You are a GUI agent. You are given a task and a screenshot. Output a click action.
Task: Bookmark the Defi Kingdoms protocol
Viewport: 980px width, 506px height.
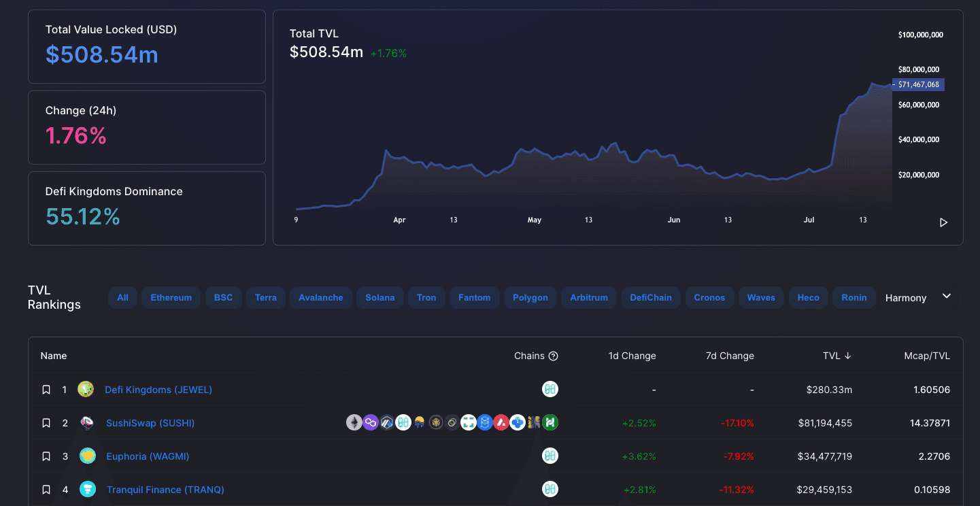[x=46, y=390]
